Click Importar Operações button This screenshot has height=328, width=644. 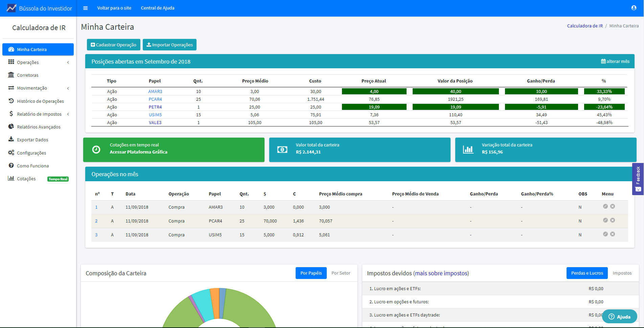coord(169,45)
